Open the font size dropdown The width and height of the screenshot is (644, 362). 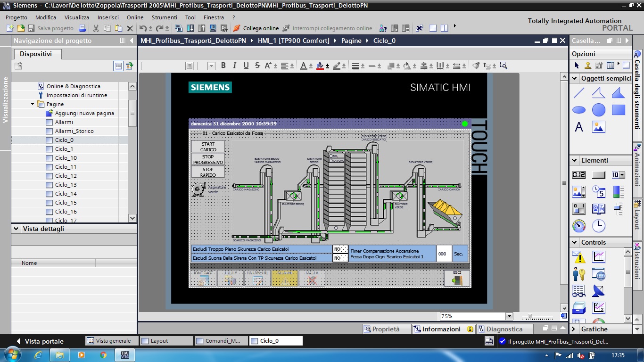click(x=212, y=66)
